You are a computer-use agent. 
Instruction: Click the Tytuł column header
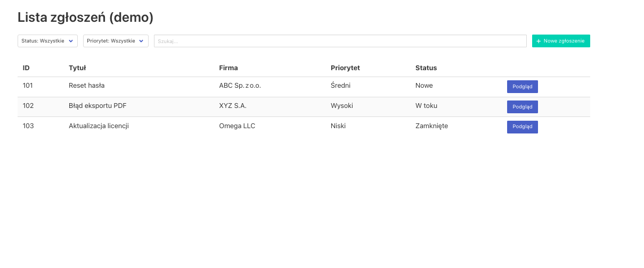pyautogui.click(x=78, y=68)
